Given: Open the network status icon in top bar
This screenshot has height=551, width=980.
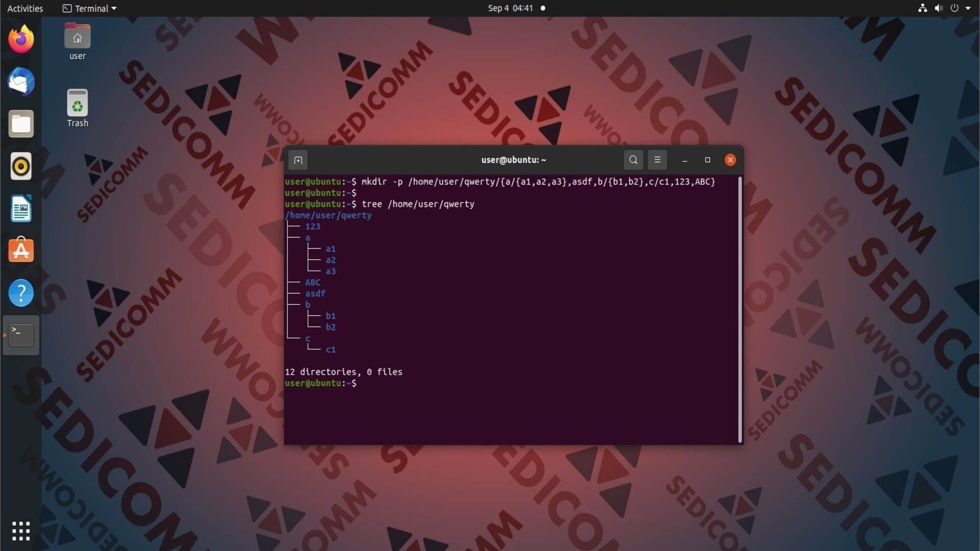Looking at the screenshot, I should point(922,8).
